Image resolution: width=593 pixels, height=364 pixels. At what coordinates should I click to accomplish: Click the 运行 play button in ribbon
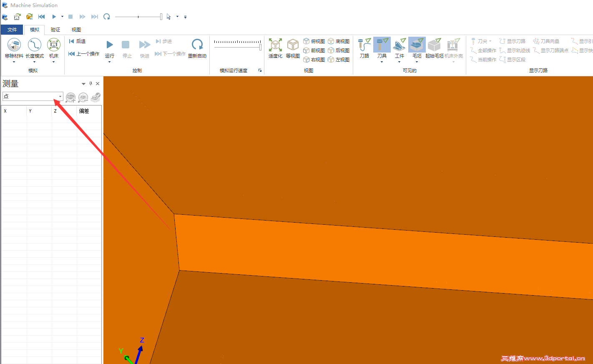pyautogui.click(x=110, y=48)
